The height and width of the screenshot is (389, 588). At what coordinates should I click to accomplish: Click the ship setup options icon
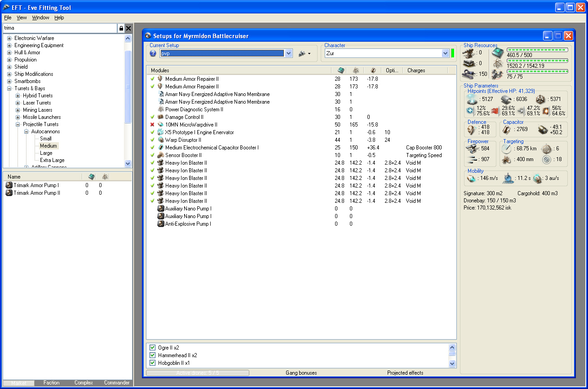pyautogui.click(x=302, y=53)
